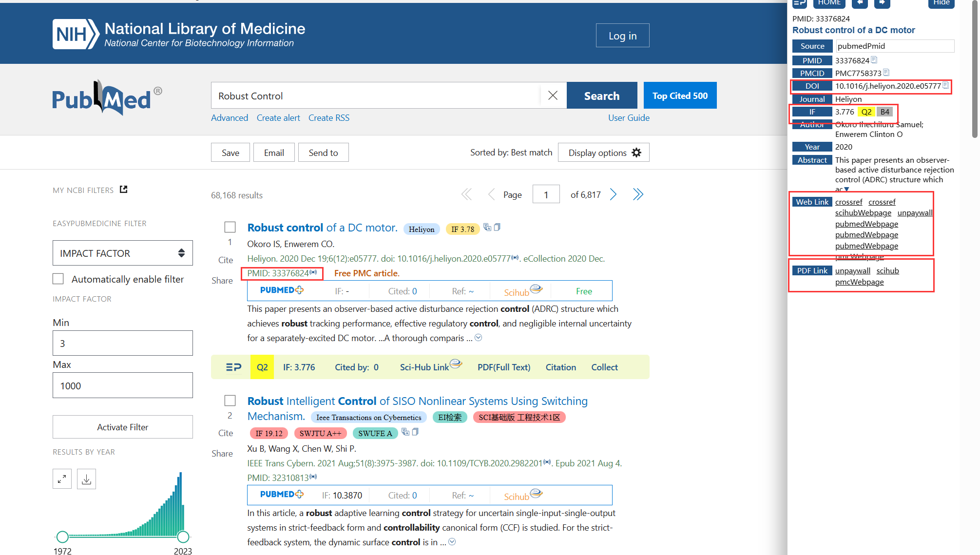The height and width of the screenshot is (555, 980).
Task: Click the Create RSS link
Action: click(329, 117)
